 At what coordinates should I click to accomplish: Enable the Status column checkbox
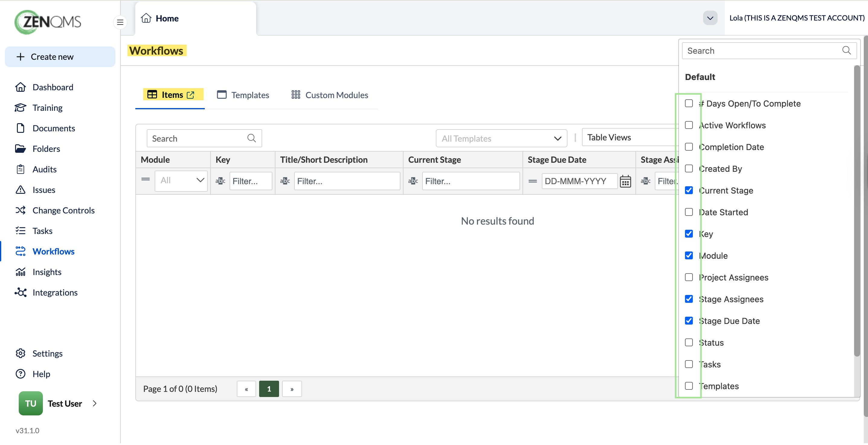tap(689, 343)
